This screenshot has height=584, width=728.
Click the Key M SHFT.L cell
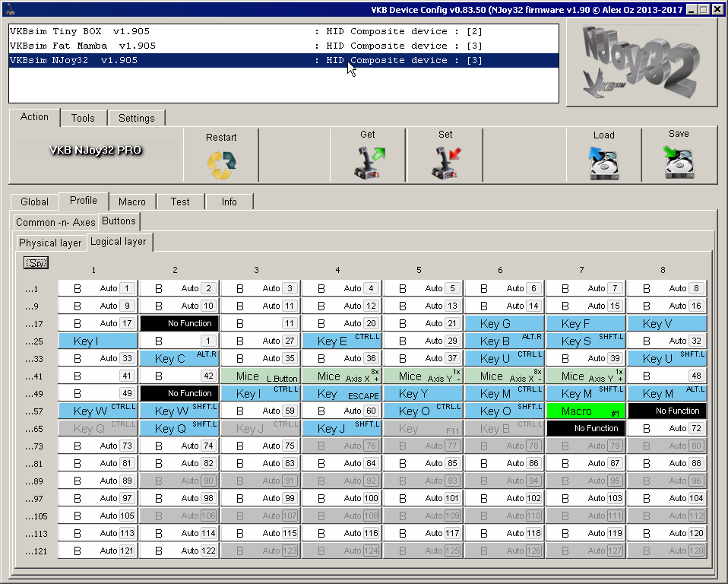tap(586, 393)
